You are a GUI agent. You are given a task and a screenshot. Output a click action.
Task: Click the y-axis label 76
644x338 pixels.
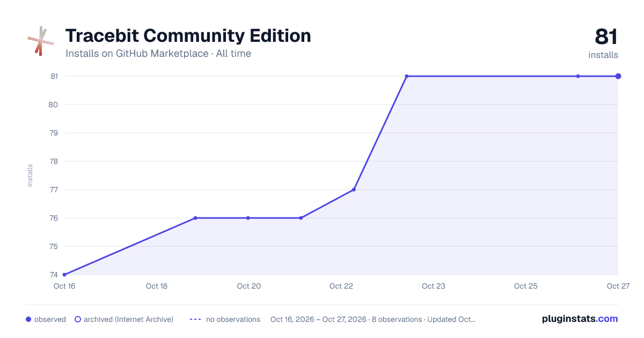54,218
